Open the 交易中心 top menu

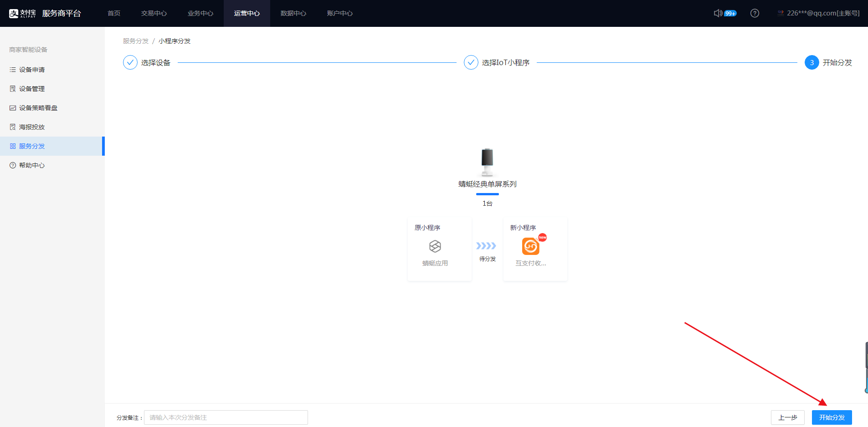[154, 13]
